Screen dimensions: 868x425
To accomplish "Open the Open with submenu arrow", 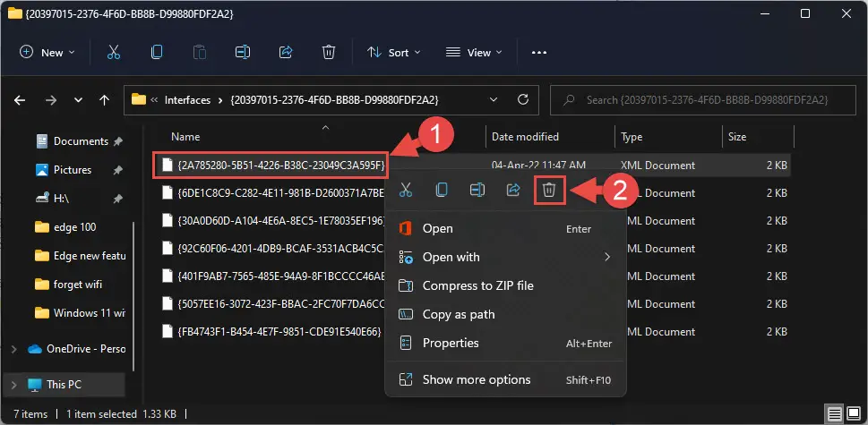I will tap(607, 257).
